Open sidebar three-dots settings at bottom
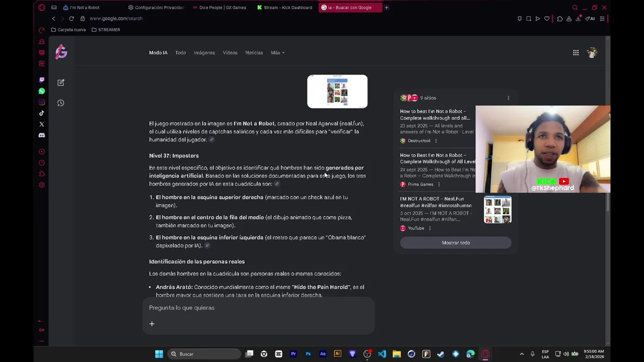The height and width of the screenshot is (362, 644). coord(42,341)
